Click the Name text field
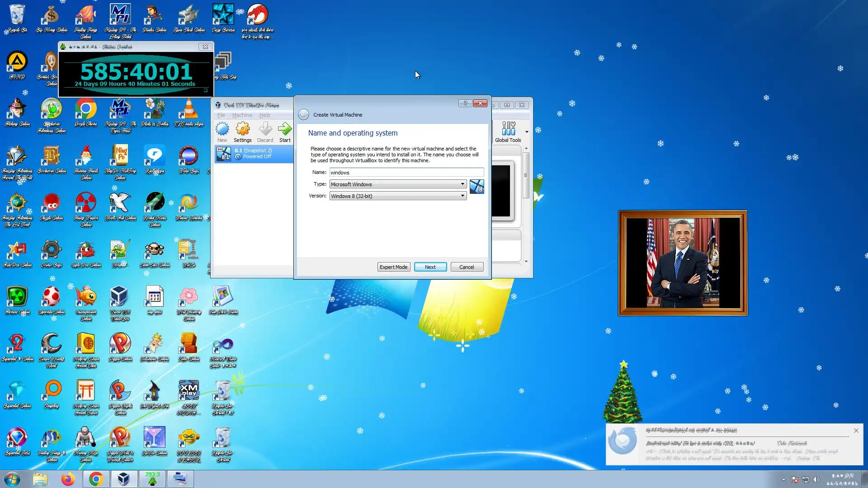 click(x=406, y=173)
